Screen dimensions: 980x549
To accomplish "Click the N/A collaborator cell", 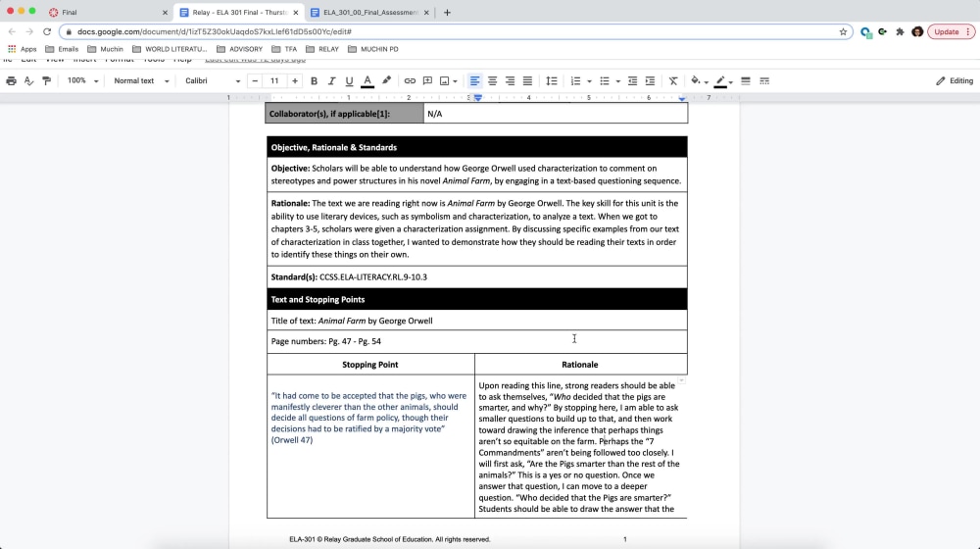I will pos(555,114).
